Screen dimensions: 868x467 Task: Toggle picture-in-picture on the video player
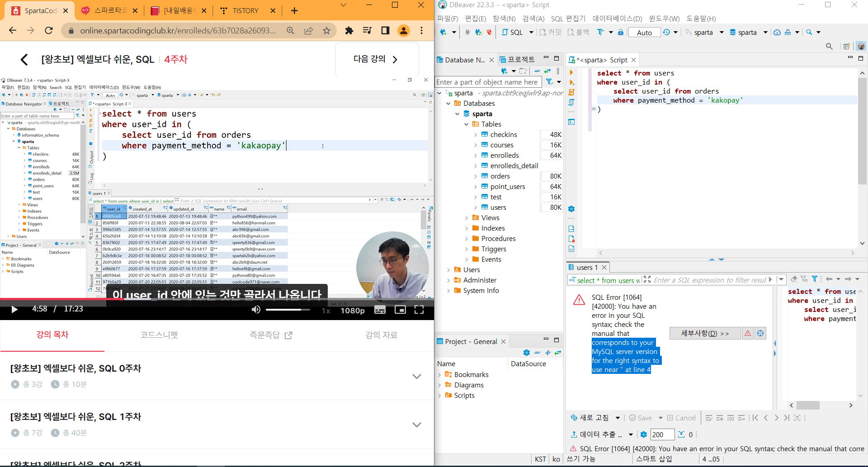[x=400, y=310]
